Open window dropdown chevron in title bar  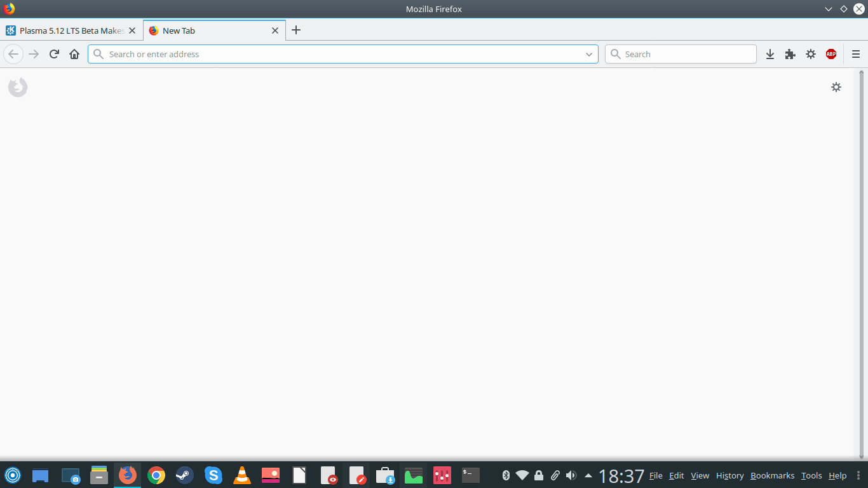[829, 9]
